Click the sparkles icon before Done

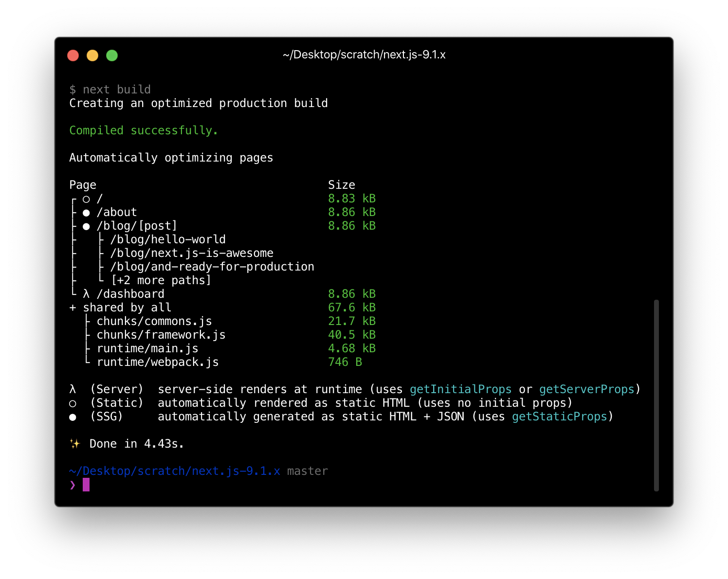point(74,443)
